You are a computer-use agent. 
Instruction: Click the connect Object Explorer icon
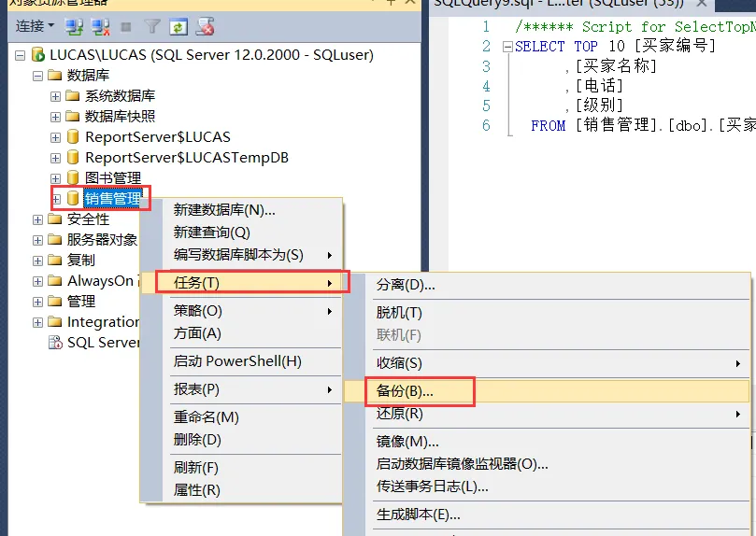point(74,27)
